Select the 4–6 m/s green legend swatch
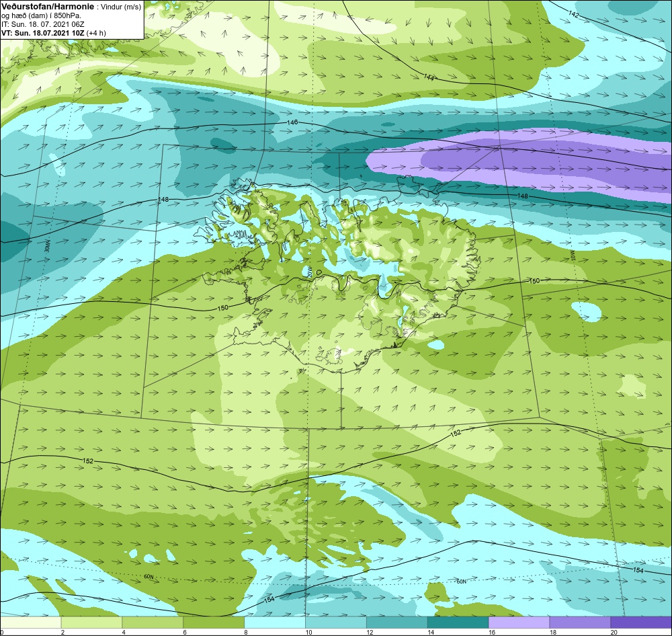Screen dimensions: 672x636 pos(153,622)
